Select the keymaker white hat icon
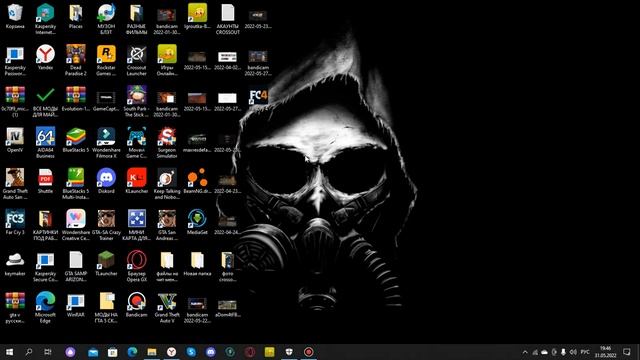Image resolution: width=640 pixels, height=360 pixels. tap(15, 264)
